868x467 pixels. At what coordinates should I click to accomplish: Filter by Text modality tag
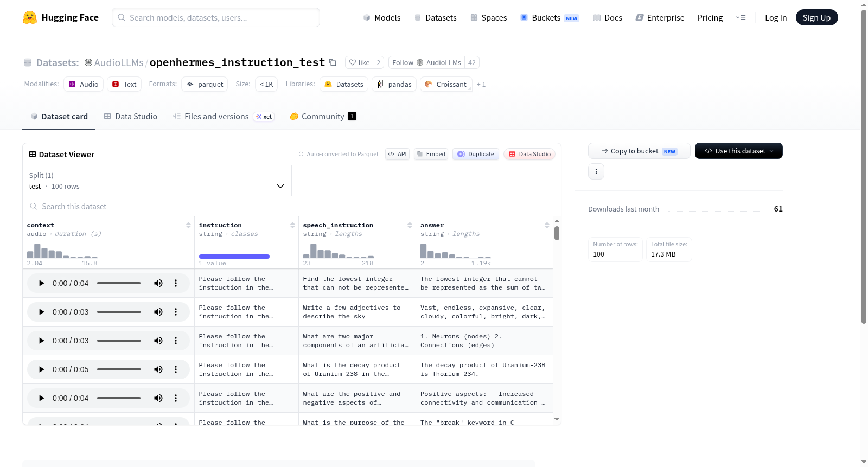124,84
